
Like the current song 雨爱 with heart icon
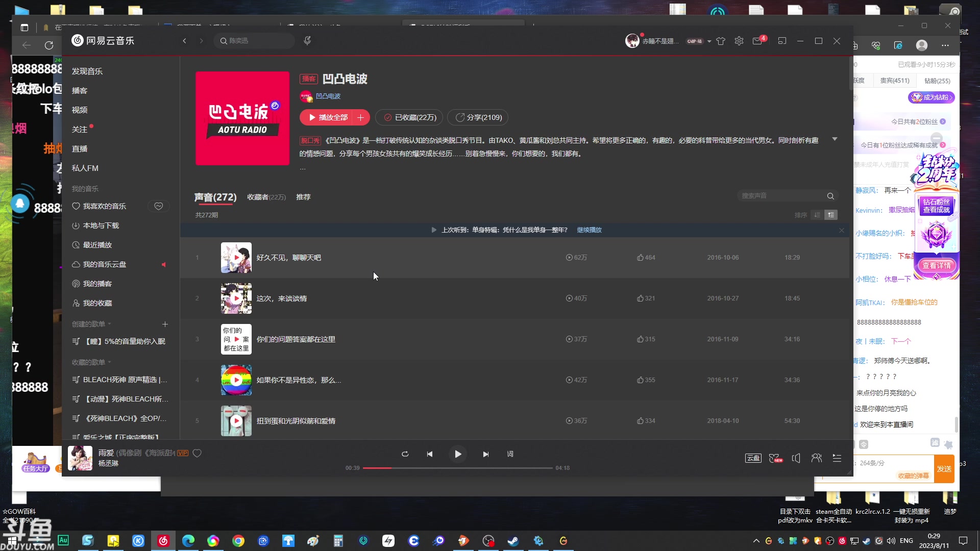[x=197, y=453]
